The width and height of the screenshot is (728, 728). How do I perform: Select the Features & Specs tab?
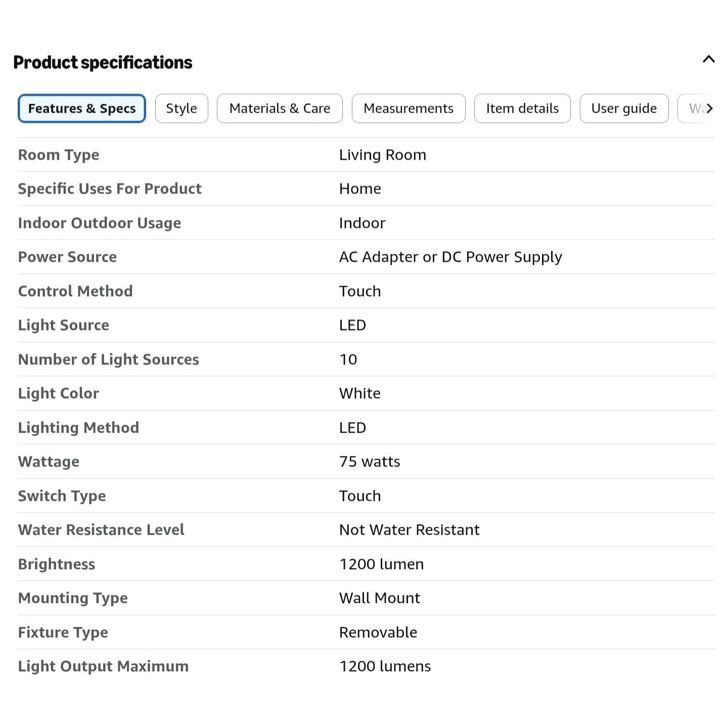(x=82, y=108)
